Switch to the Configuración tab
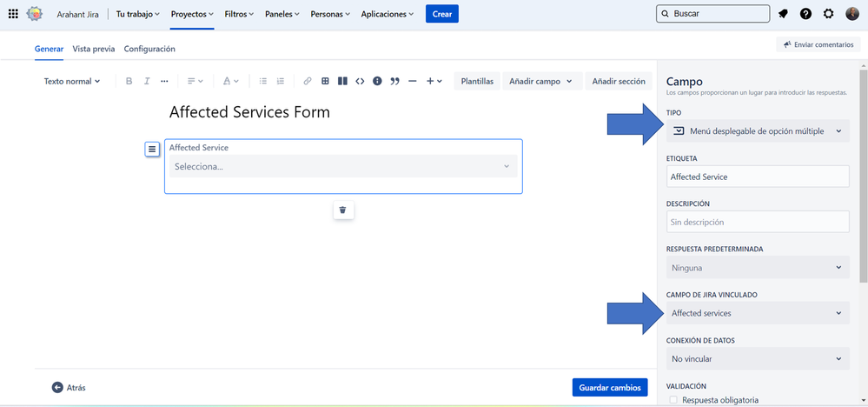 (x=149, y=49)
